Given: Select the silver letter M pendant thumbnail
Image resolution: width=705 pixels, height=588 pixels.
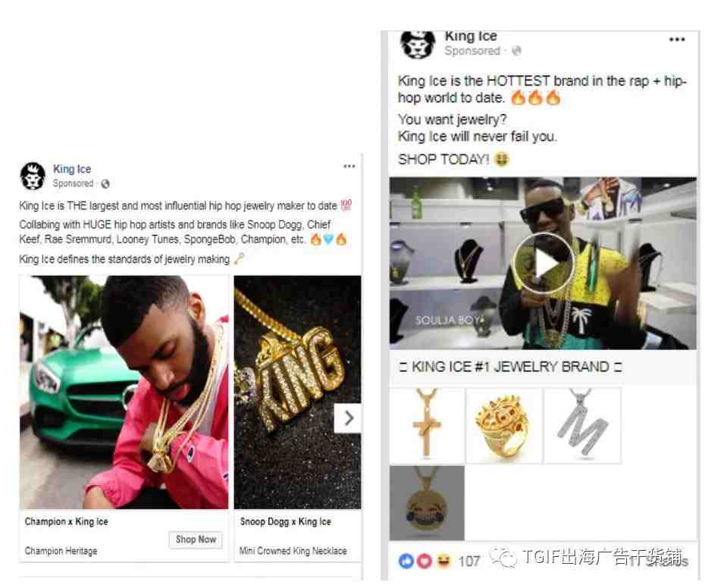Looking at the screenshot, I should 583,425.
